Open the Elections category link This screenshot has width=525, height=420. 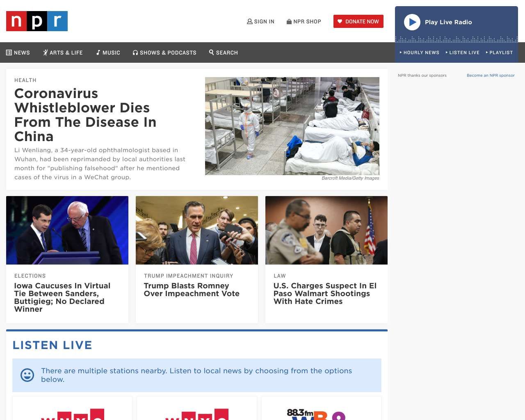click(x=30, y=276)
